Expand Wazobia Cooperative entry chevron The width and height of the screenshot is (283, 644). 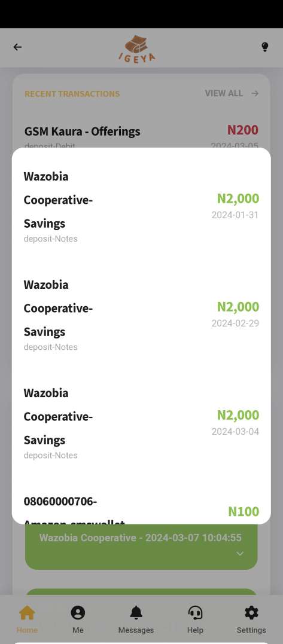(x=240, y=554)
